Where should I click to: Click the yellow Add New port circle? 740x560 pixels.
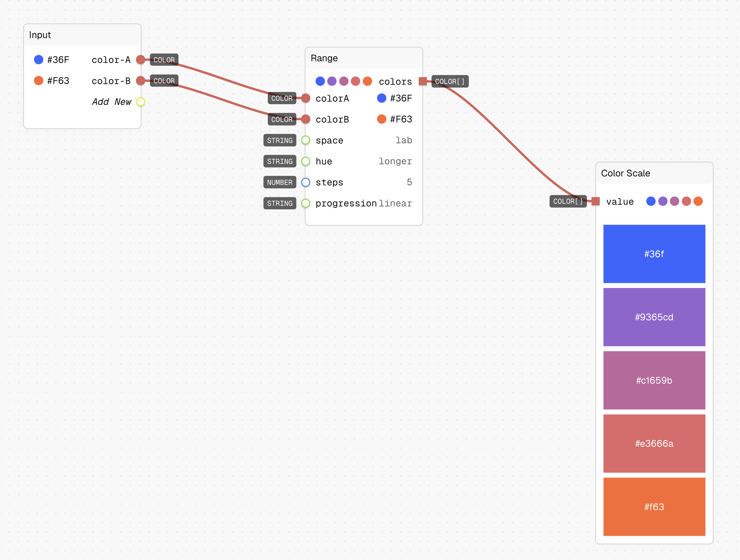141,102
